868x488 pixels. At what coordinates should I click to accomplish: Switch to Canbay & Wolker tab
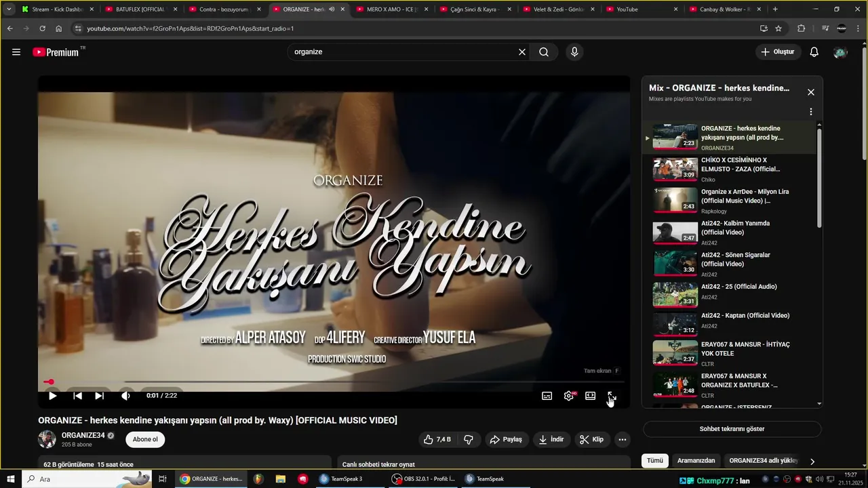[x=725, y=9]
